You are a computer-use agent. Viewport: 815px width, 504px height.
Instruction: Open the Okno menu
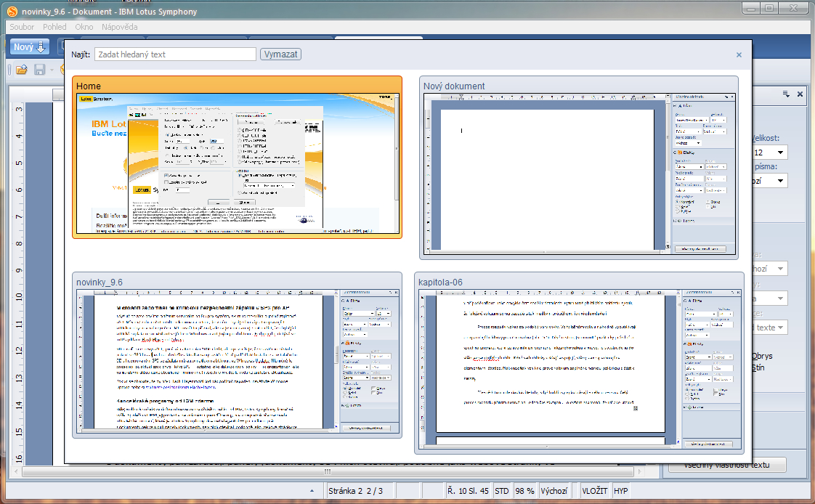pyautogui.click(x=84, y=27)
